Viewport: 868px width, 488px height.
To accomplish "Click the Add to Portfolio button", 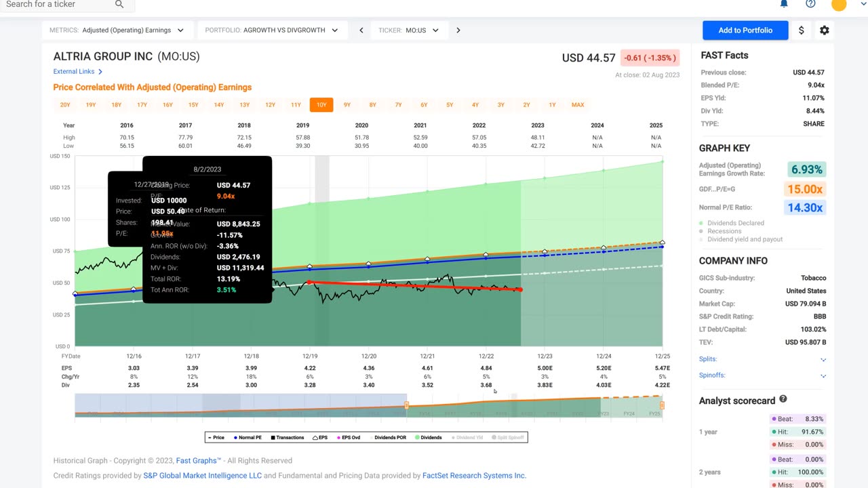I will pos(745,30).
